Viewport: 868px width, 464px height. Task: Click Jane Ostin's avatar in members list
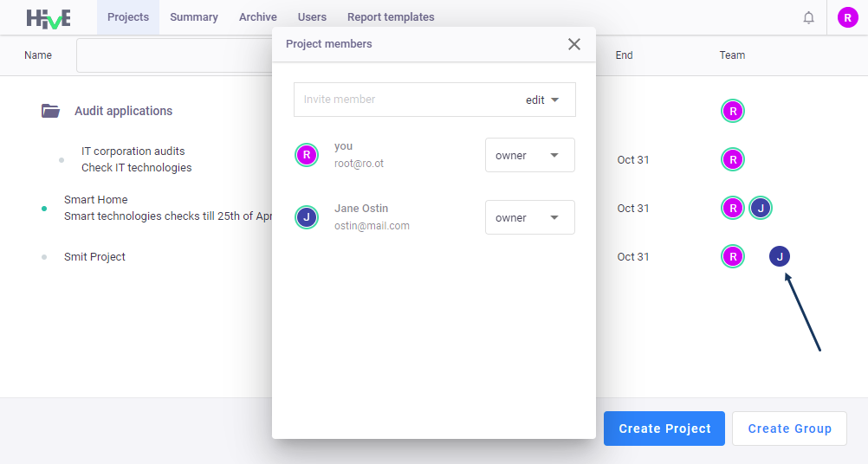pos(307,217)
